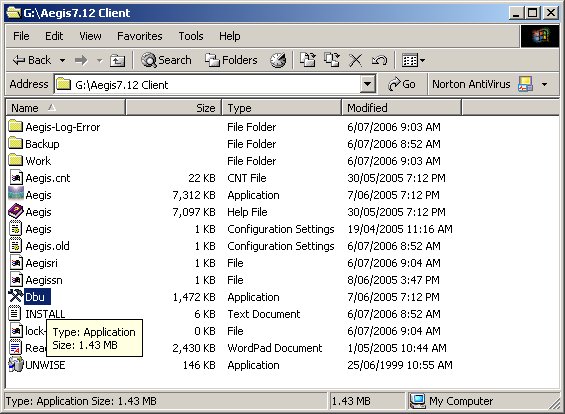This screenshot has height=414, width=565.
Task: Click the lock file icon
Action: [15, 330]
